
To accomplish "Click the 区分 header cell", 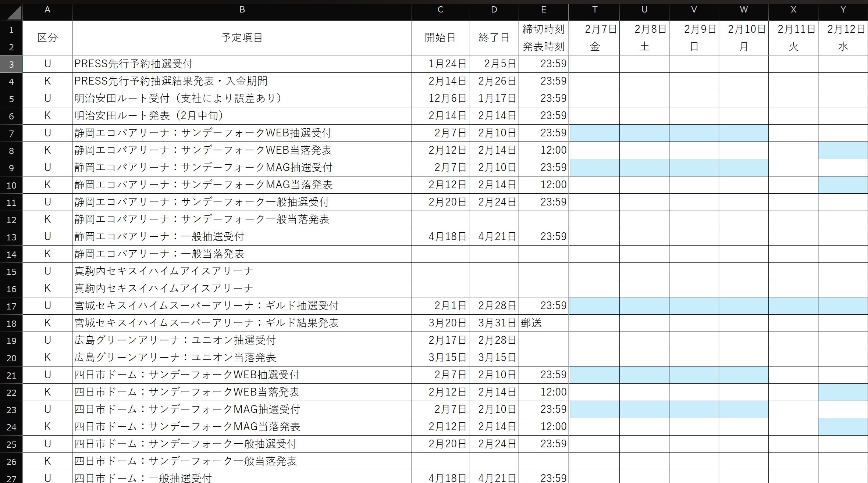I will point(47,38).
